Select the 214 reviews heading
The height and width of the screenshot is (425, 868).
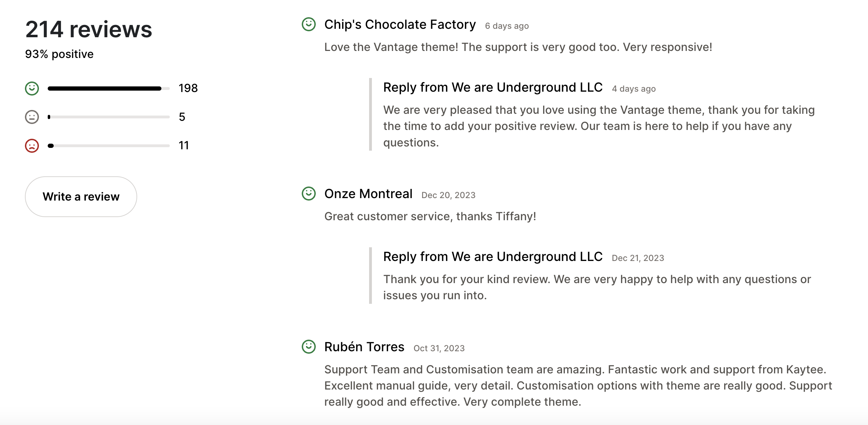tap(88, 30)
